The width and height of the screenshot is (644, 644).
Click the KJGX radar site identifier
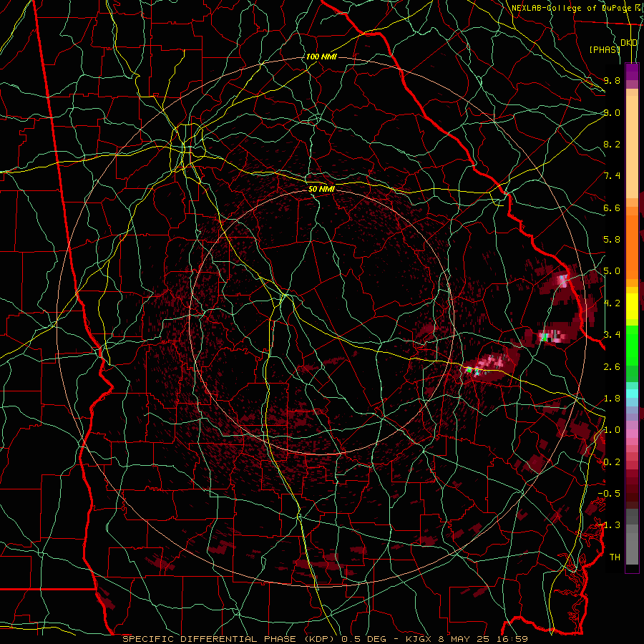(417, 639)
